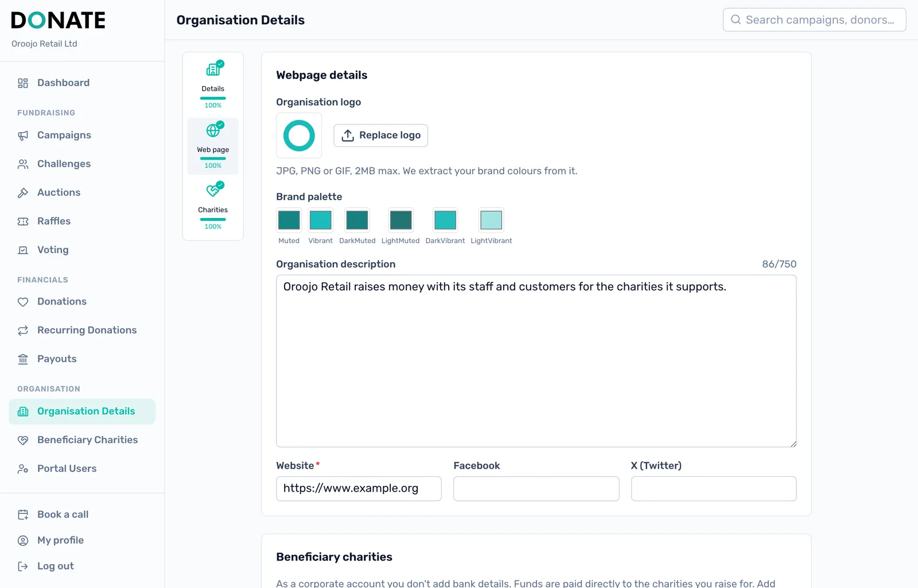Click the Log out arrow icon
This screenshot has height=588, width=918.
pyautogui.click(x=23, y=566)
